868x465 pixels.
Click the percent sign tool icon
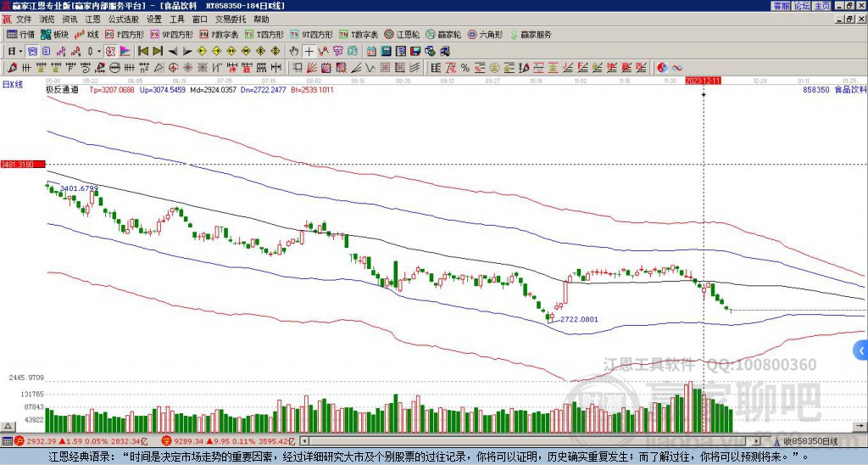tap(465, 68)
